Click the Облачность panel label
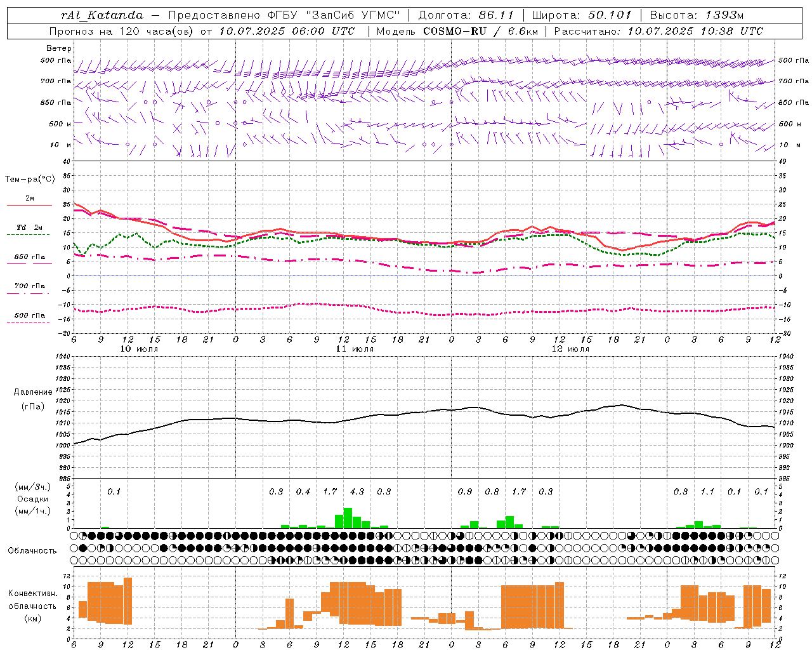Screen dimensions: 812x650 [32, 550]
